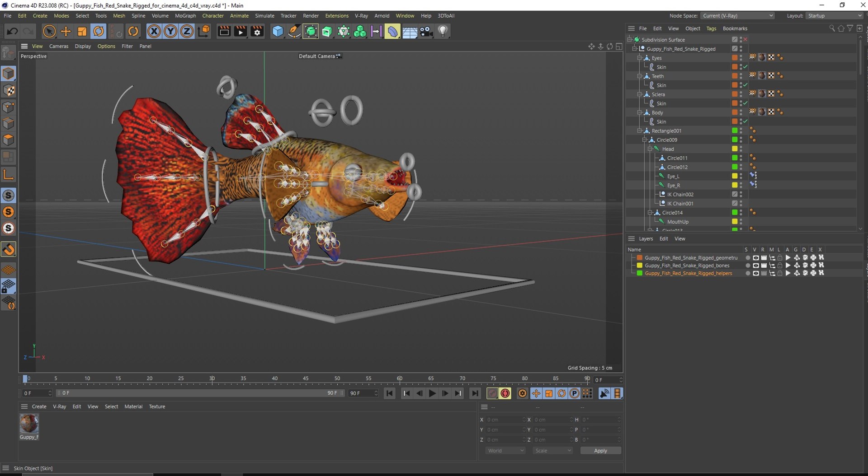
Task: Open Object manager Tags menu
Action: pos(711,28)
